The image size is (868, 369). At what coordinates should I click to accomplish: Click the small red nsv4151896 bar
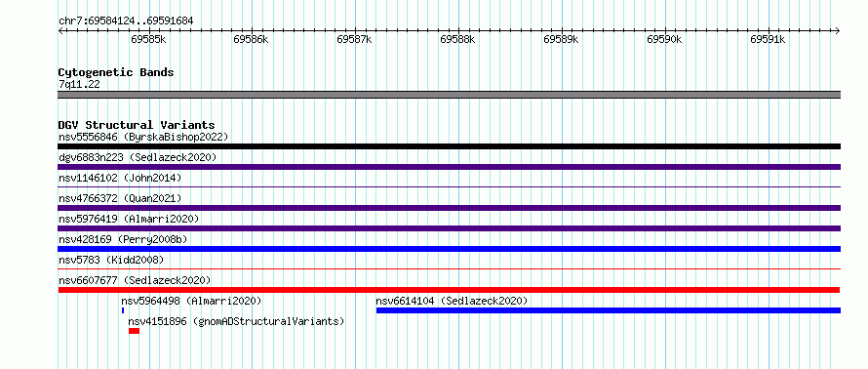(134, 331)
